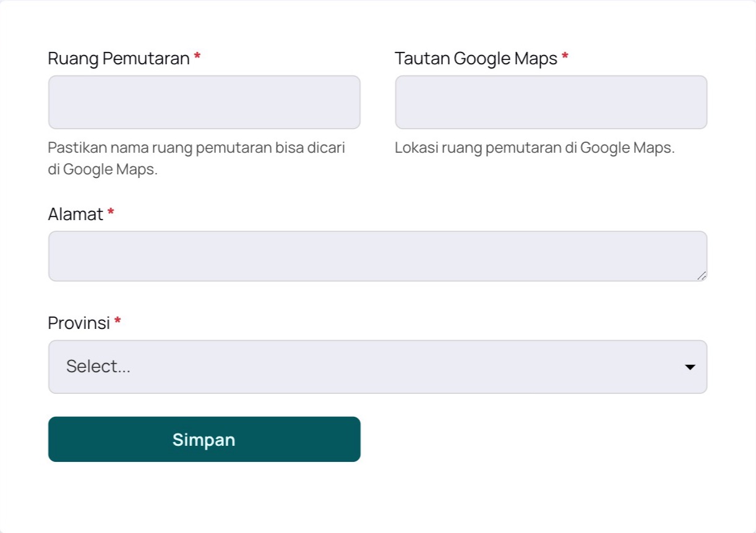Viewport: 756px width, 533px height.
Task: Click the "Select..." placeholder text
Action: (x=98, y=367)
